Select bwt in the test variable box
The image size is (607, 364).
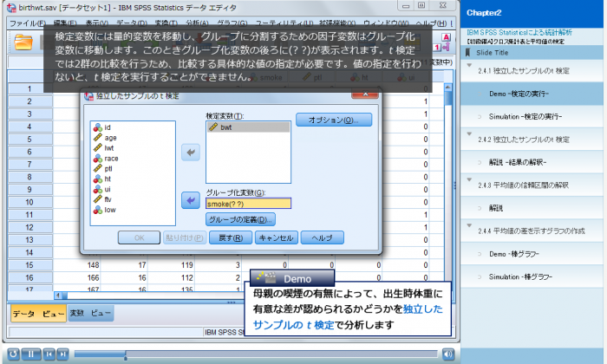[248, 127]
